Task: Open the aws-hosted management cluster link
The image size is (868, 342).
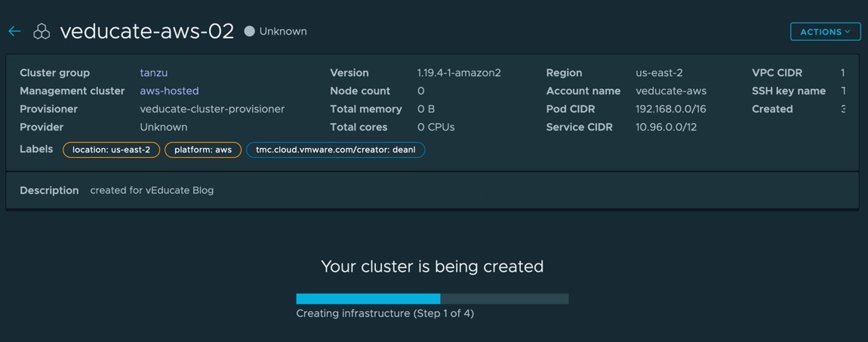Action: pos(169,91)
